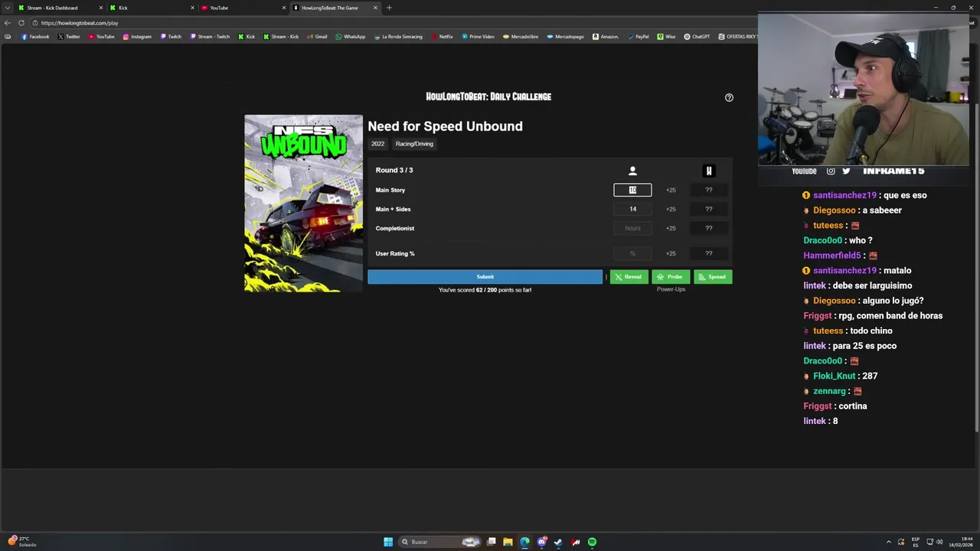Focus the User Rating percent field
The height and width of the screenshot is (551, 980).
[632, 253]
